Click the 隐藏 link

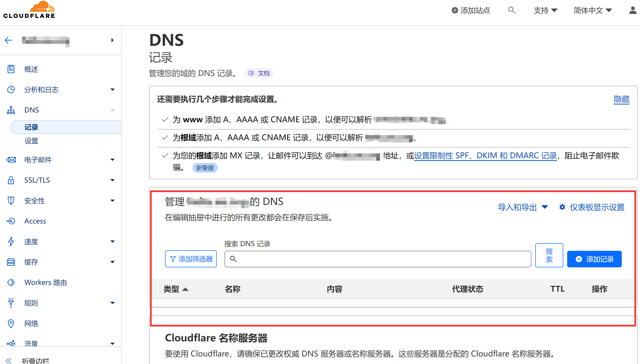coord(621,99)
